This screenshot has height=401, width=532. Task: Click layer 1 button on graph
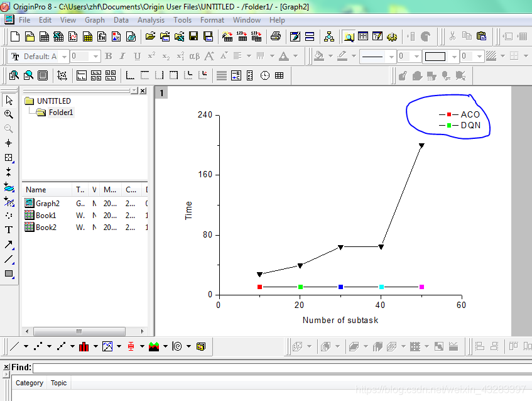pos(161,92)
